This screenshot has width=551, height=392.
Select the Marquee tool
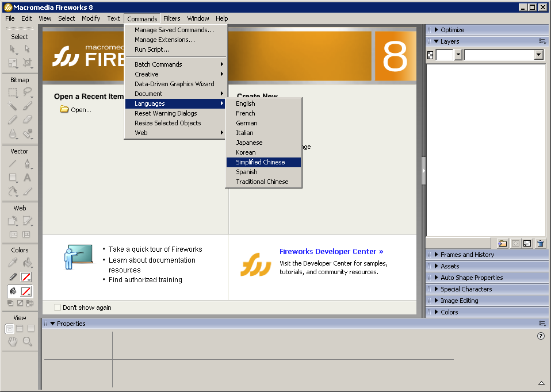[13, 92]
